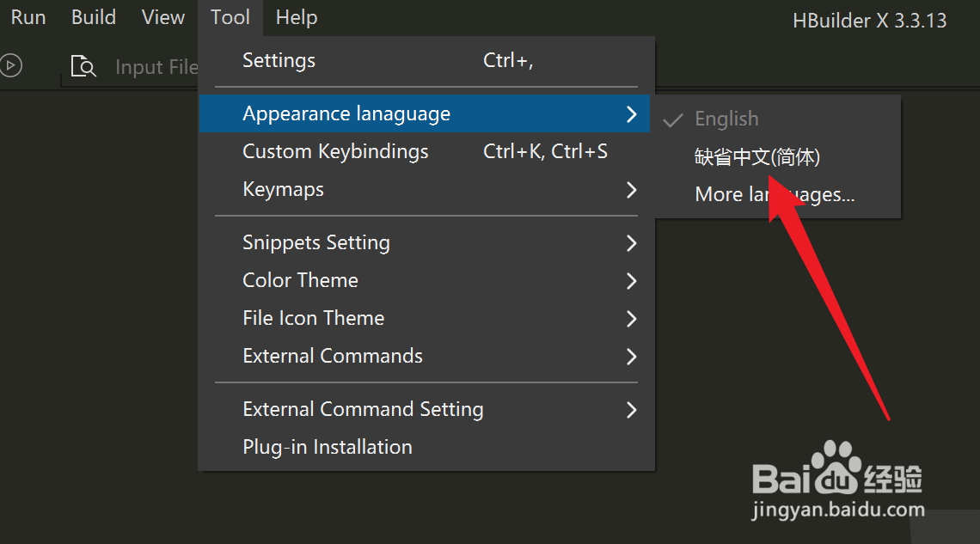Switch language to 缺省中文(简体)
980x544 pixels.
pyautogui.click(x=757, y=156)
